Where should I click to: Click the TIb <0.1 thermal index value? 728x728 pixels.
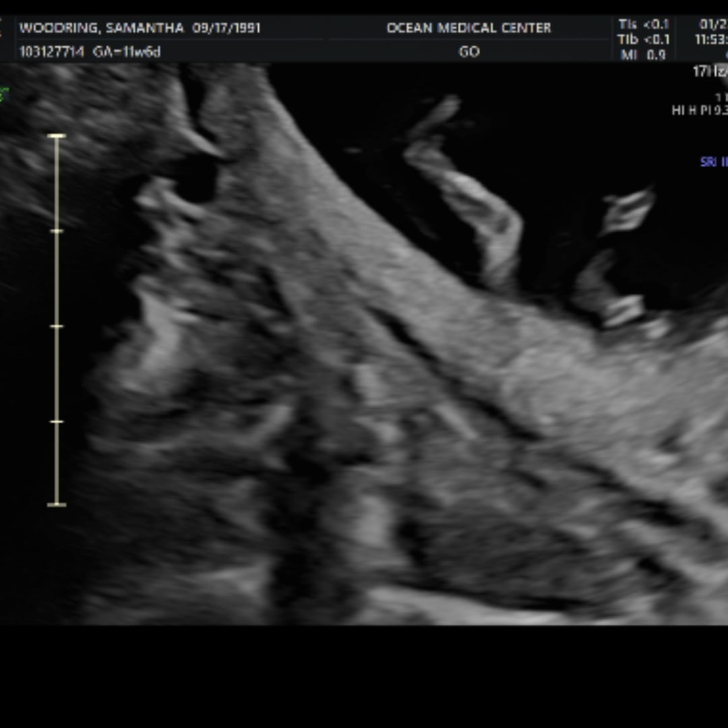tap(644, 40)
